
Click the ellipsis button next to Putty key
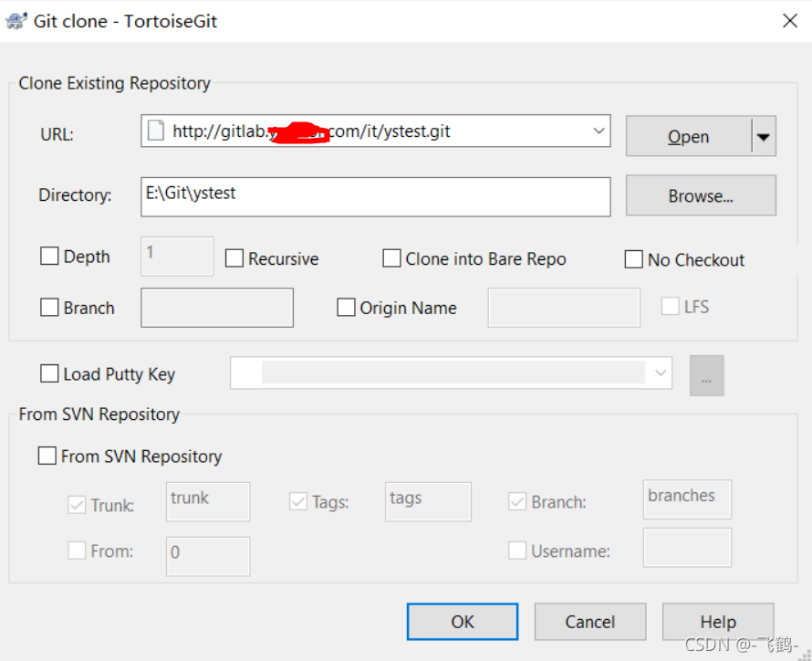click(x=706, y=375)
